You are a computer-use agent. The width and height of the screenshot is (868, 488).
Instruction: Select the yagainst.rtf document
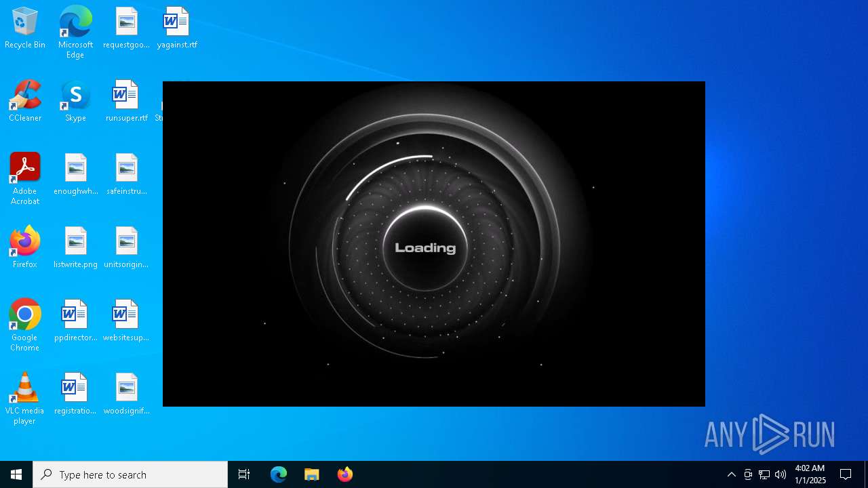tap(177, 28)
